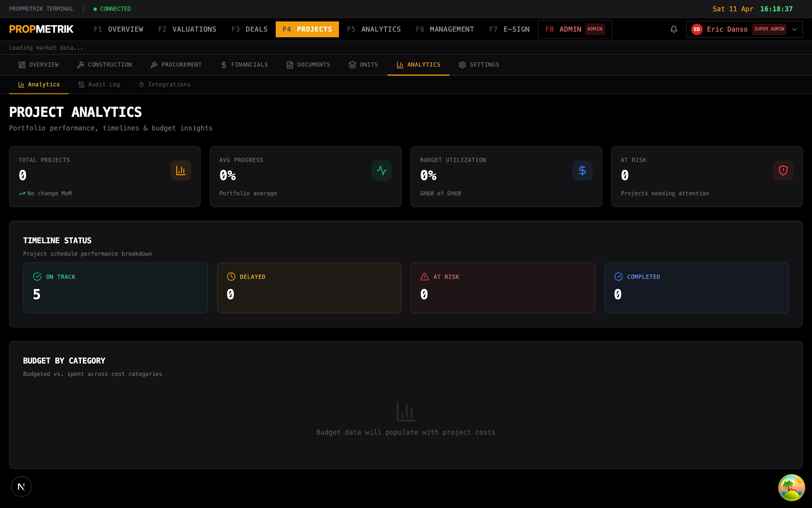Open project Settings tab
Image resolution: width=812 pixels, height=508 pixels.
click(479, 65)
